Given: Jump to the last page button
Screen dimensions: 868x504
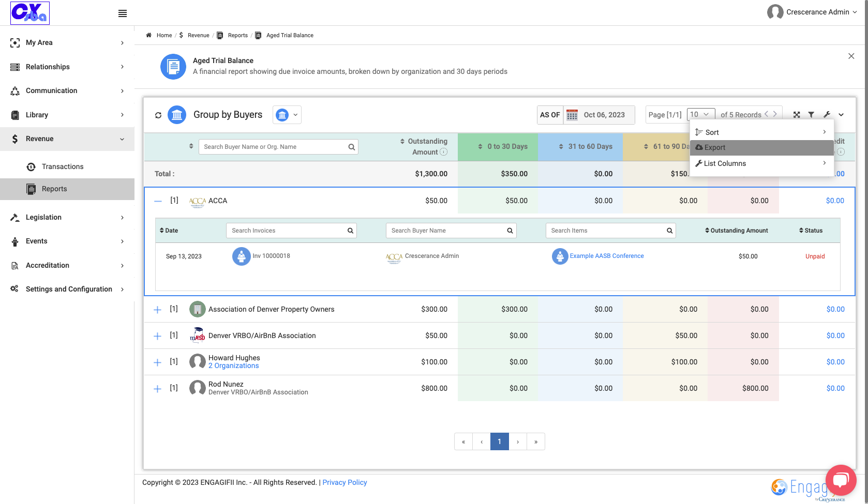Looking at the screenshot, I should (536, 441).
